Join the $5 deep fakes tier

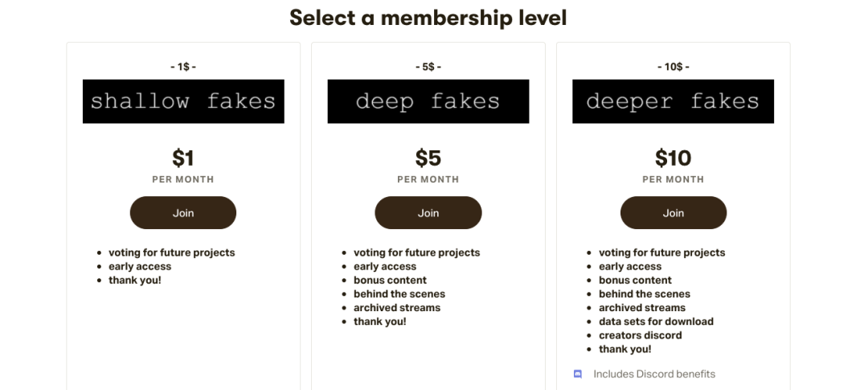coord(428,213)
